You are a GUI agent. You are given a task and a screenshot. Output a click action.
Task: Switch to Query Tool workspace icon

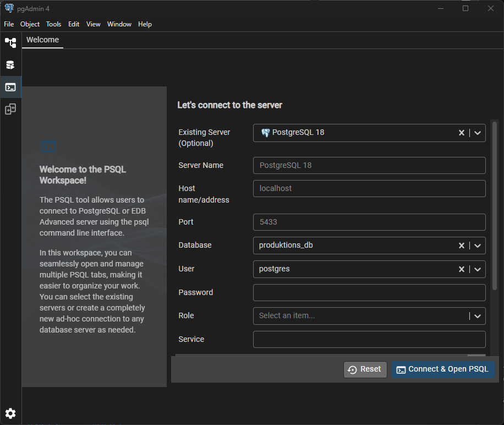10,65
